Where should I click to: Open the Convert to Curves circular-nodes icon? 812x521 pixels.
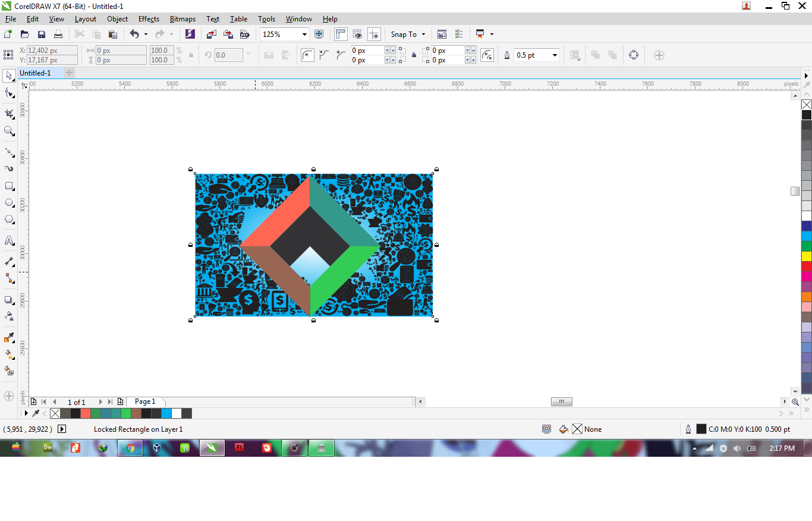(x=634, y=55)
